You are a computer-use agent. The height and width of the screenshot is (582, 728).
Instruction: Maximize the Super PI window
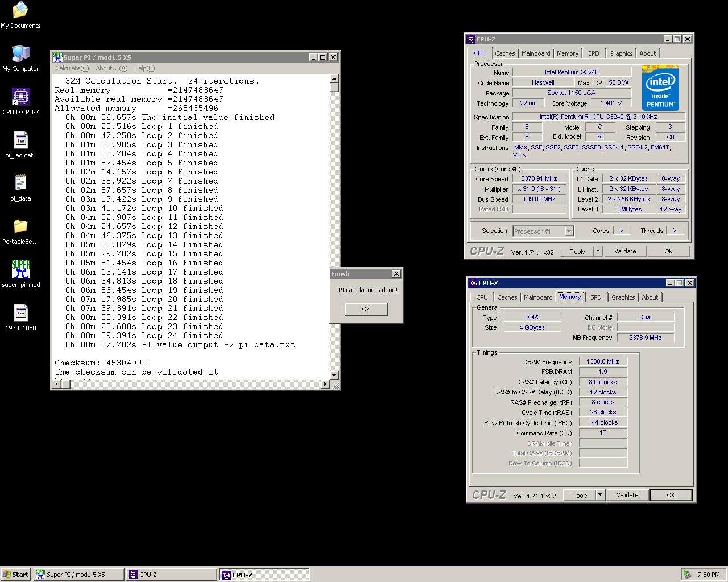coord(322,57)
